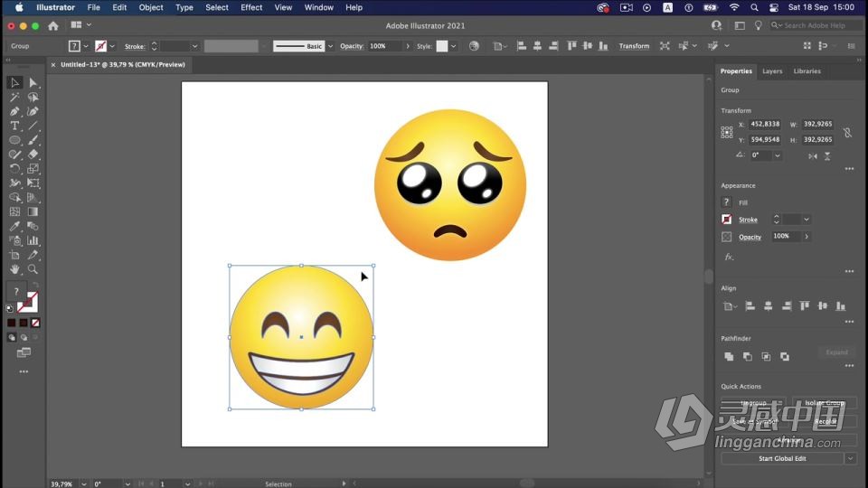Select the Shape Builder tool
This screenshot has width=868, height=488.
pyautogui.click(x=15, y=198)
